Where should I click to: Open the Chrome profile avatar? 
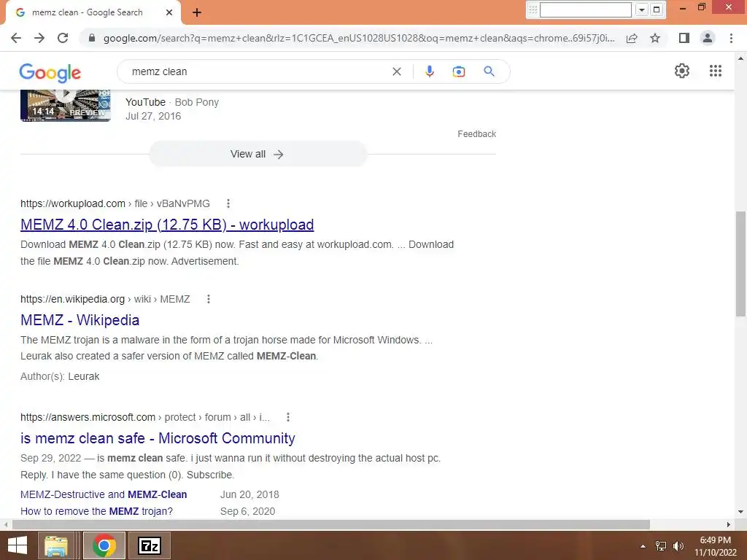(x=708, y=38)
